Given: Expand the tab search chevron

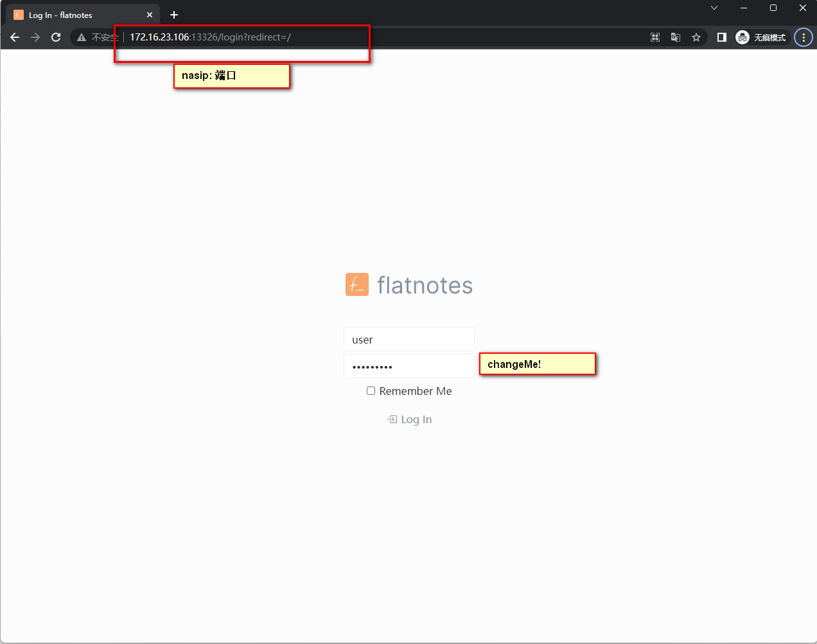Looking at the screenshot, I should point(714,8).
